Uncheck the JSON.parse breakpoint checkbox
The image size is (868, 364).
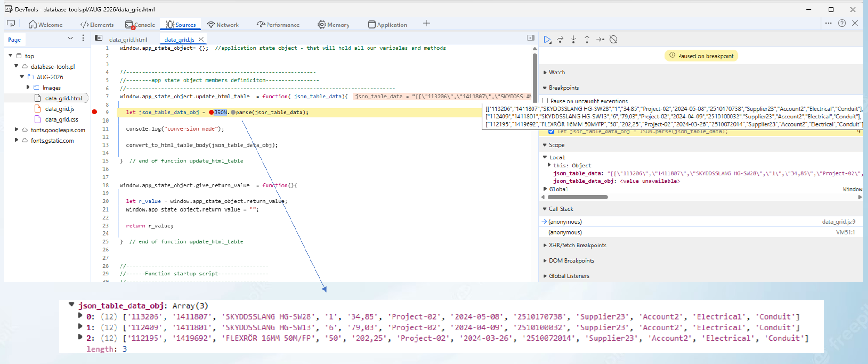pyautogui.click(x=551, y=131)
